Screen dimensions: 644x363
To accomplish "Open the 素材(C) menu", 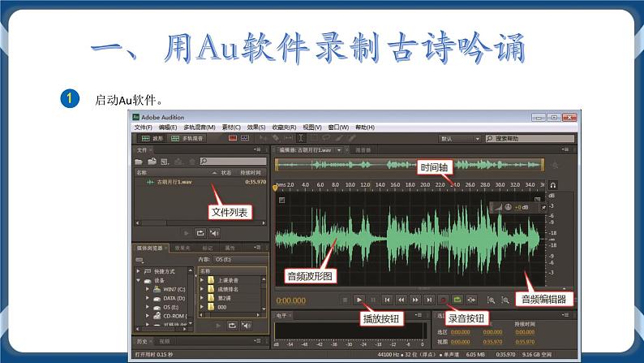I will click(x=231, y=127).
